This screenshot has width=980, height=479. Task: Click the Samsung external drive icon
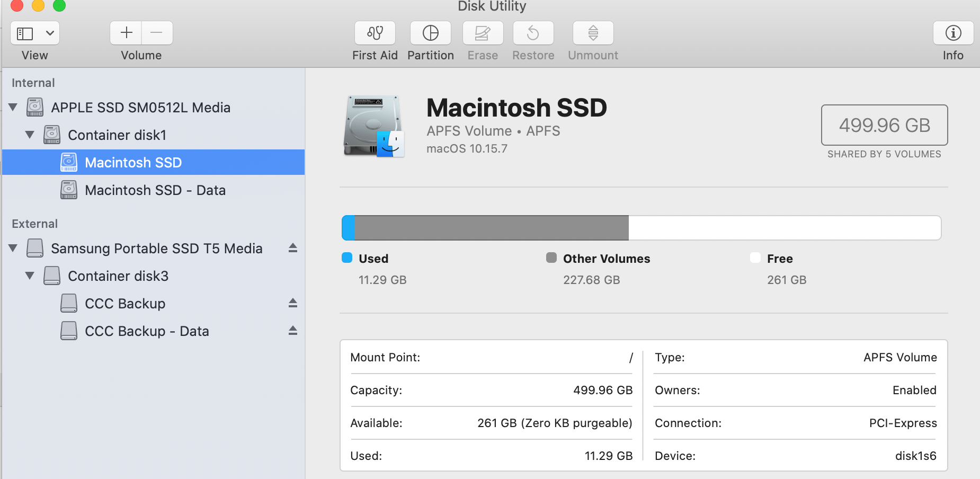[35, 248]
